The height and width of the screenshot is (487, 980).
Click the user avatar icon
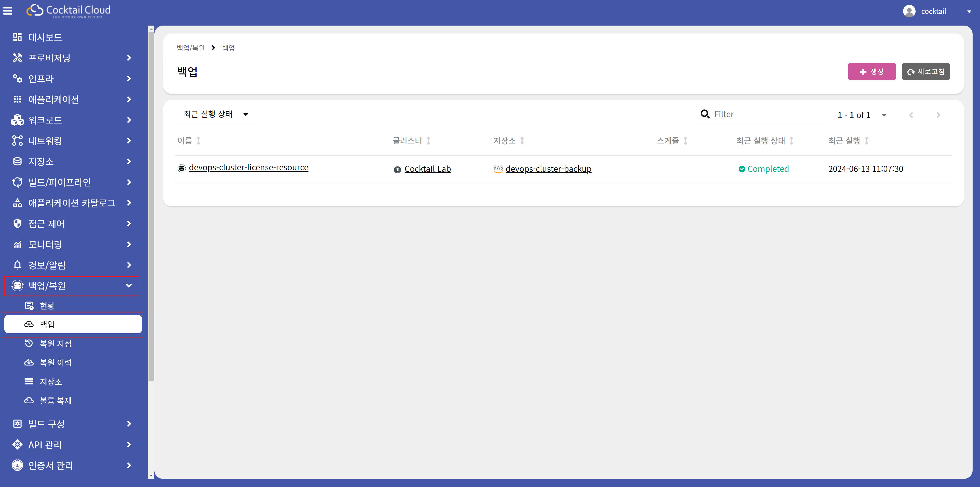[909, 11]
